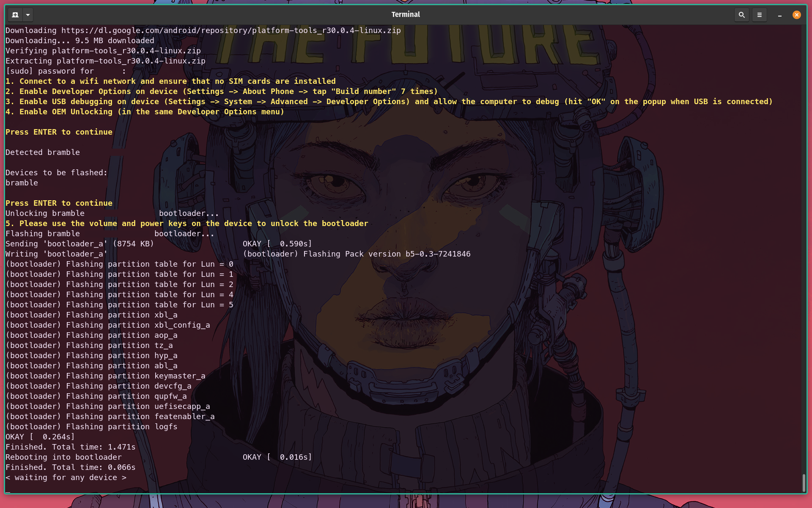Open a new terminal tab

[x=15, y=15]
